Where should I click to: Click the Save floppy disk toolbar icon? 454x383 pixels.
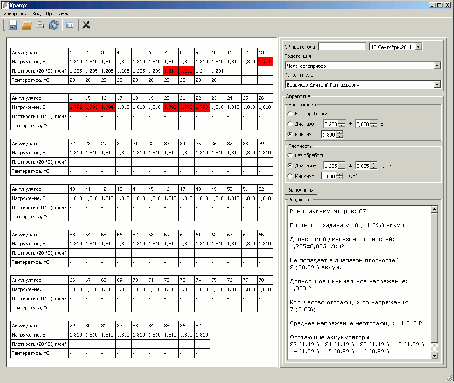[13, 25]
